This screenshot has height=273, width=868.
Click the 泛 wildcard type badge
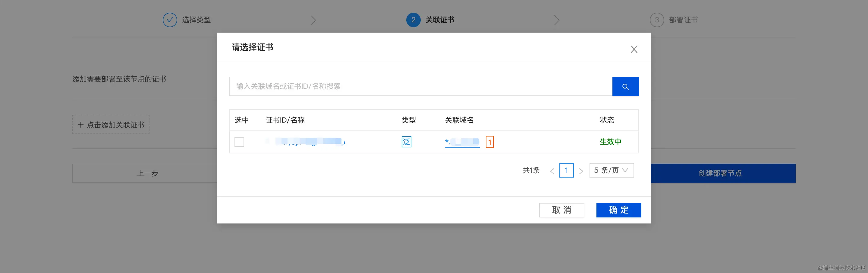click(x=406, y=142)
